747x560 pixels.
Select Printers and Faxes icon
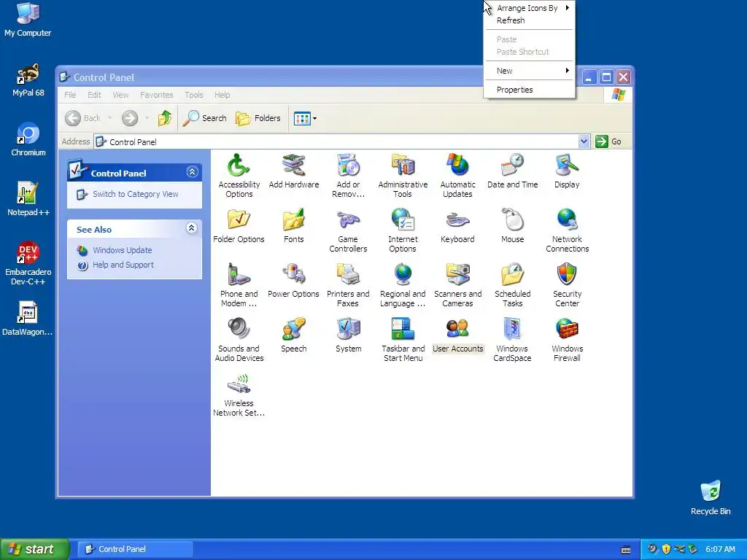tap(348, 285)
